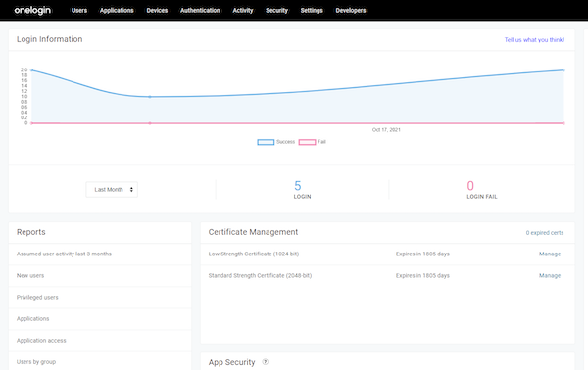Click the Tell us what you think link

click(x=534, y=40)
